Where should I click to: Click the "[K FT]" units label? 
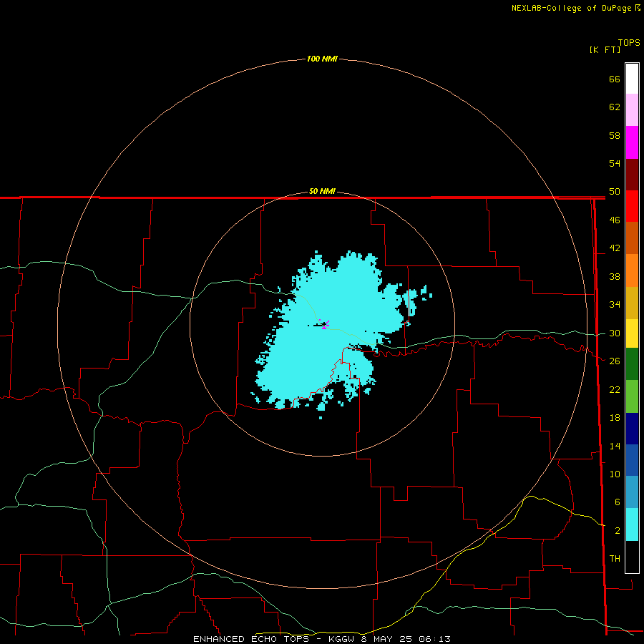click(x=605, y=49)
